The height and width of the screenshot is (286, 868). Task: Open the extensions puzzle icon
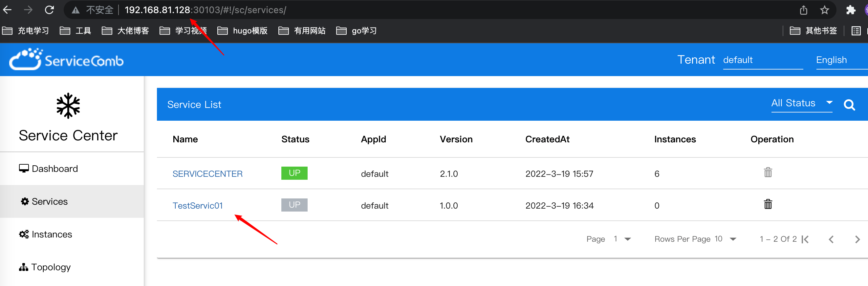[851, 10]
